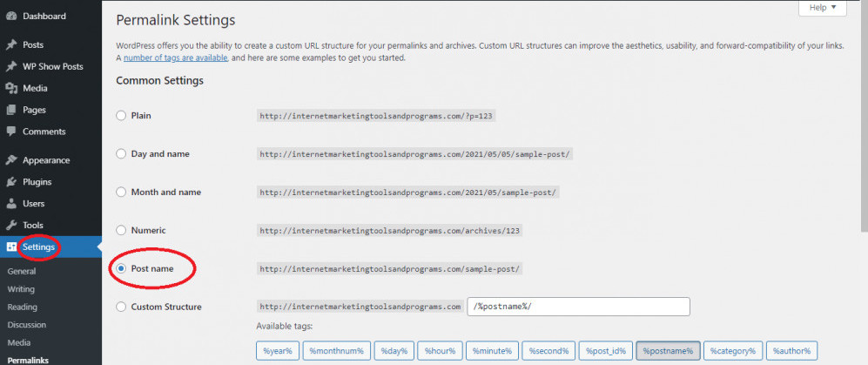The image size is (868, 365).
Task: Click the Comments bubble icon
Action: coord(11,132)
